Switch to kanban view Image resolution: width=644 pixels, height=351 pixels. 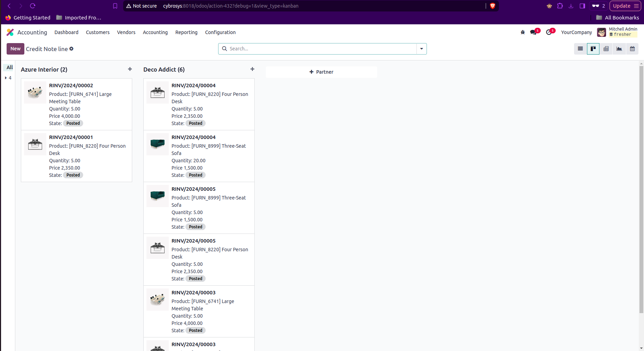593,49
